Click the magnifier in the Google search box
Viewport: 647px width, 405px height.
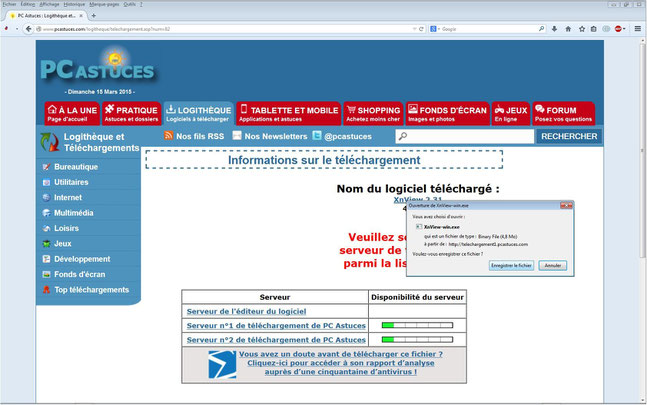[x=541, y=29]
